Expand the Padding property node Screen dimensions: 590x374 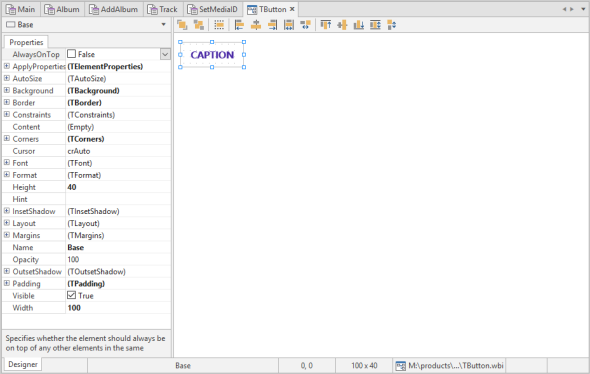(7, 283)
